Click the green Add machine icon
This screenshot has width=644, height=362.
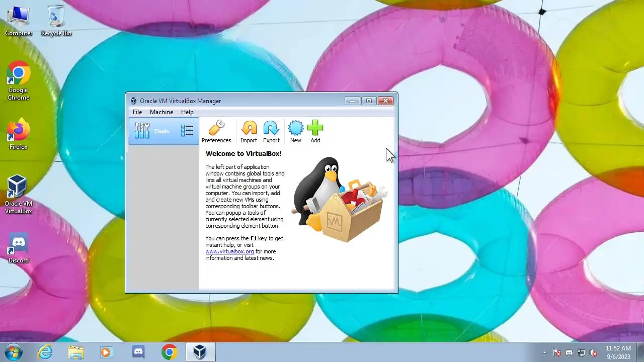315,132
